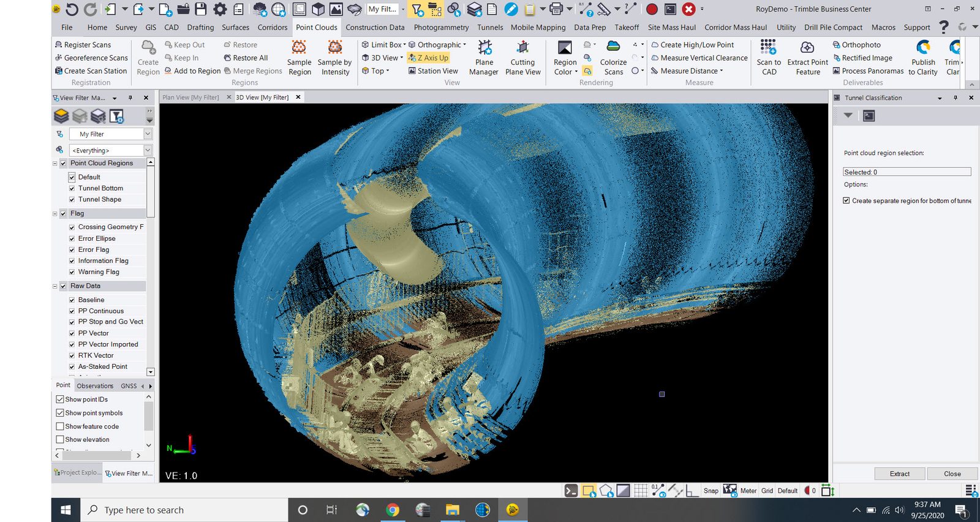Toggle Snap in the status bar
Image resolution: width=980 pixels, height=522 pixels.
[x=710, y=491]
